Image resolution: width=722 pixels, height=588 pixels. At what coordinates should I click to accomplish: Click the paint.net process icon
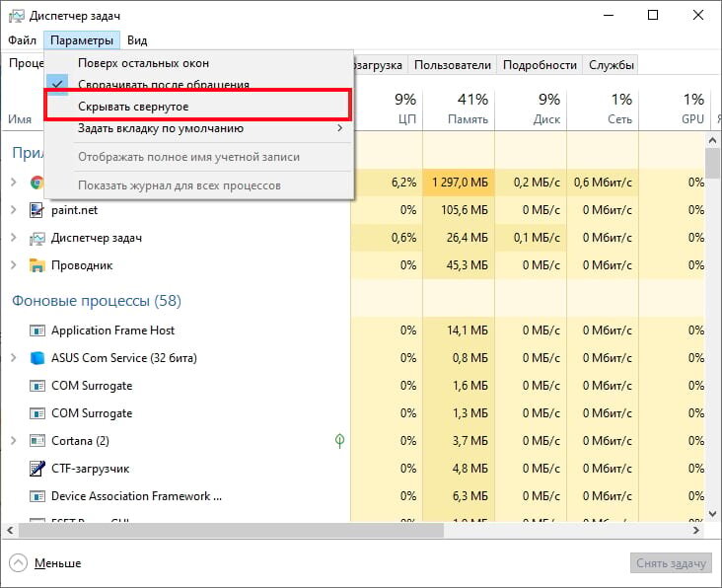[37, 210]
